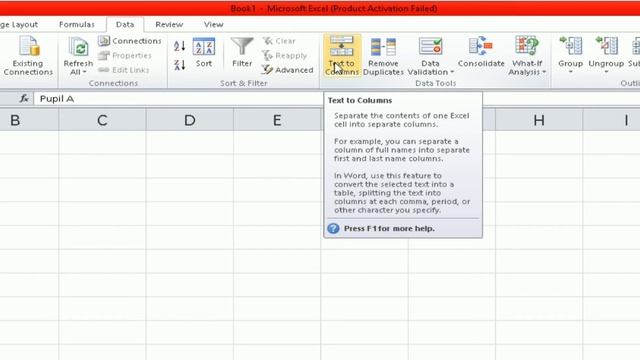Sort A to Z ascending
This screenshot has width=640, height=360.
pos(180,46)
